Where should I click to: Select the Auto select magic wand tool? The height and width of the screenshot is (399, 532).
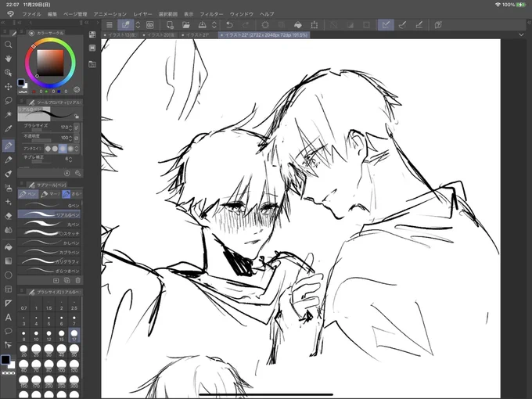9,115
